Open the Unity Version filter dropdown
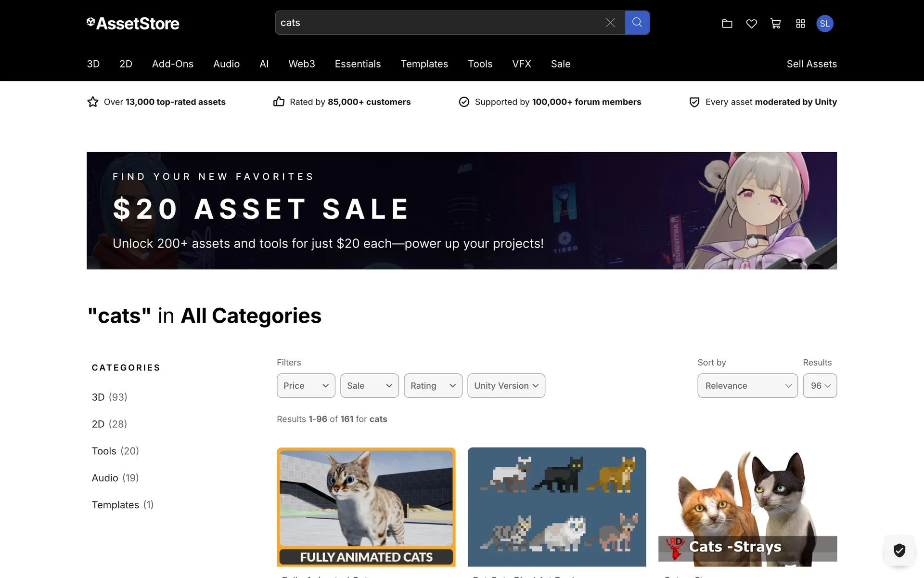 (506, 386)
